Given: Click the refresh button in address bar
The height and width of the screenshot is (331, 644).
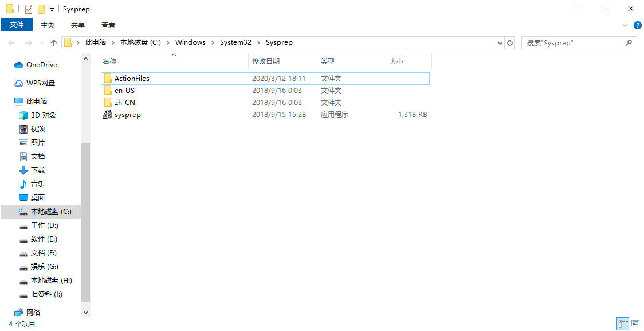Looking at the screenshot, I should [509, 42].
